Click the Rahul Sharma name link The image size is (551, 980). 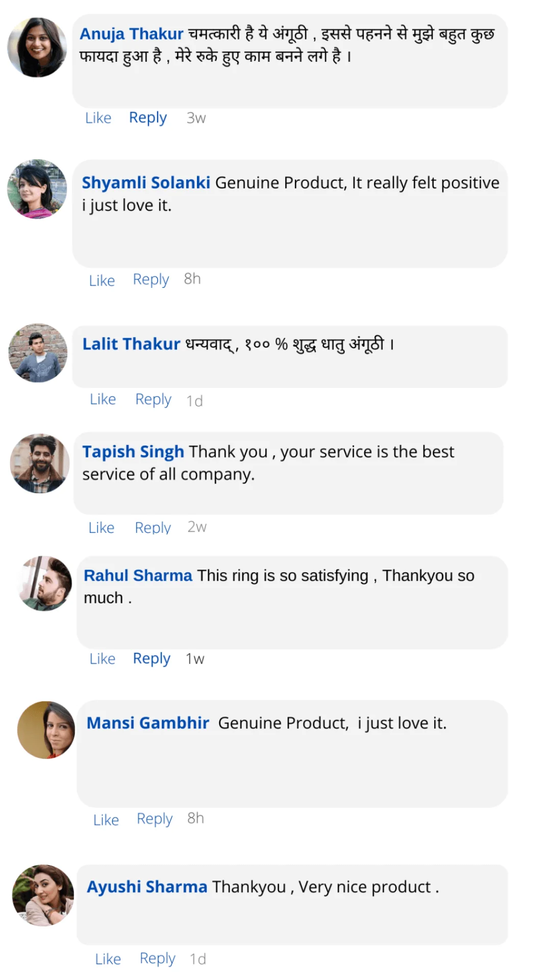pyautogui.click(x=138, y=576)
